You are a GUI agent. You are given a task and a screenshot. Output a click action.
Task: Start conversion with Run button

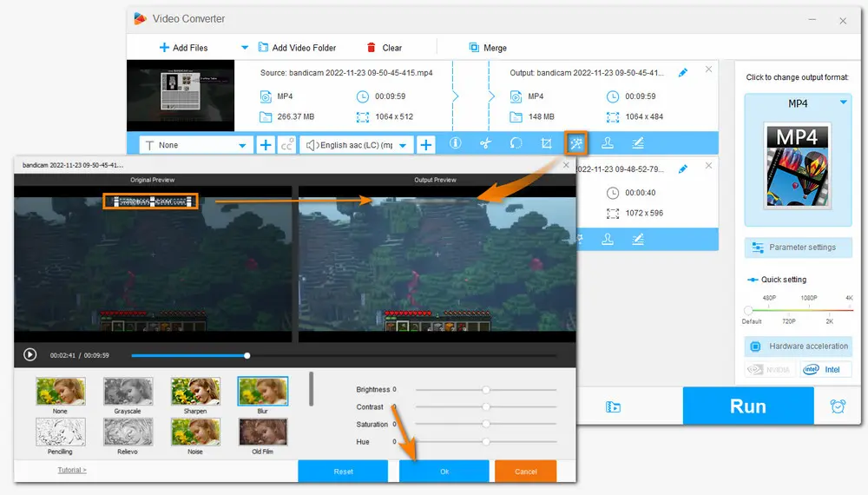pyautogui.click(x=748, y=406)
